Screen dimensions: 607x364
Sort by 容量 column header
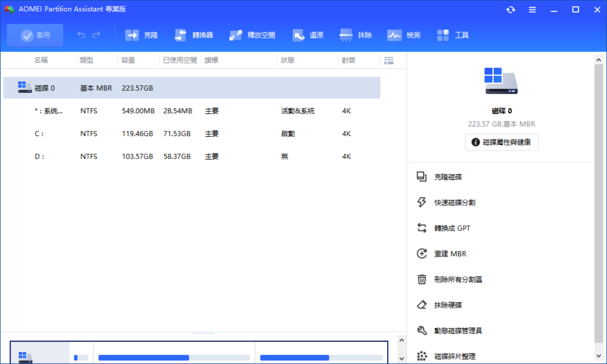click(128, 60)
